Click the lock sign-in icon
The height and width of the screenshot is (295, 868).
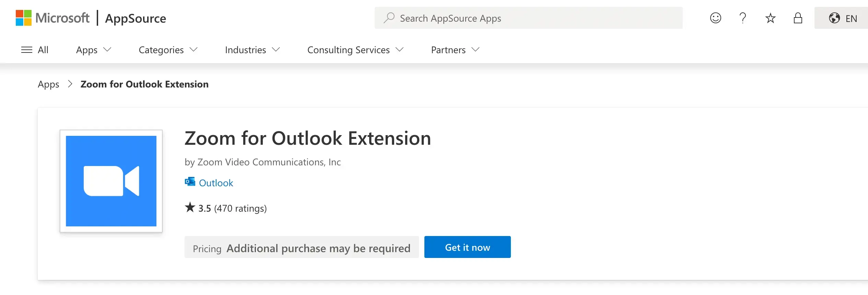click(x=798, y=18)
